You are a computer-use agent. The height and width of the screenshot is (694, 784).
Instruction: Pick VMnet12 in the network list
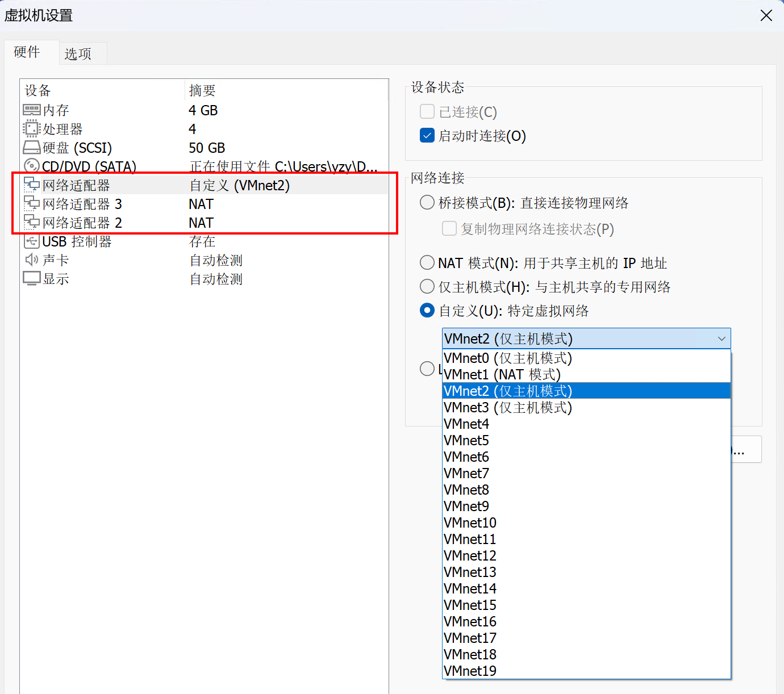click(586, 555)
